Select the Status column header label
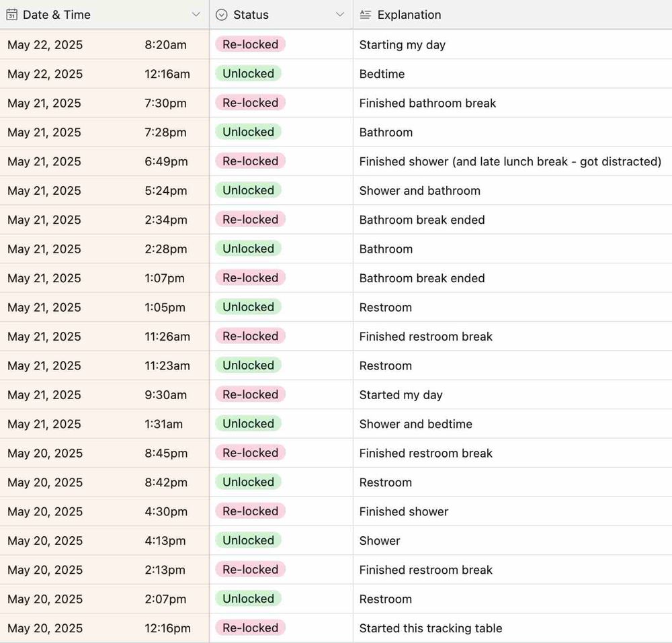The width and height of the screenshot is (672, 643). point(251,15)
